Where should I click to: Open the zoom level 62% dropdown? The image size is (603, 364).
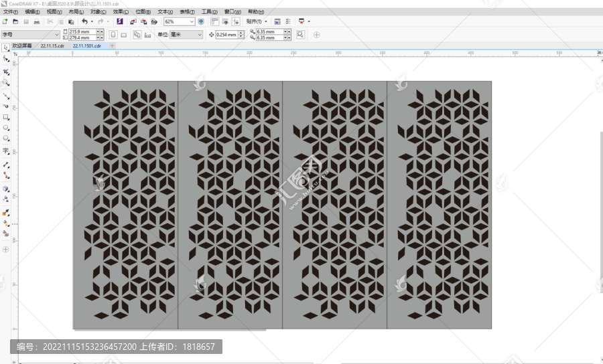[x=192, y=21]
